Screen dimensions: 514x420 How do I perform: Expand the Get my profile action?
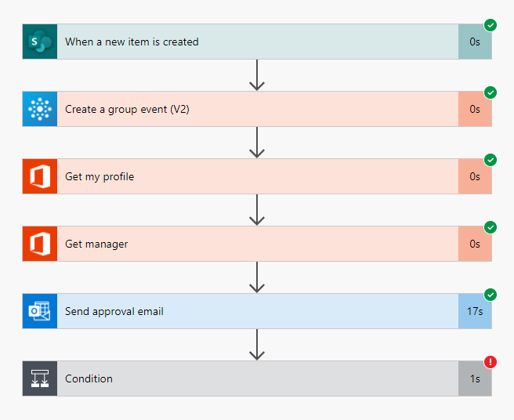(x=257, y=176)
